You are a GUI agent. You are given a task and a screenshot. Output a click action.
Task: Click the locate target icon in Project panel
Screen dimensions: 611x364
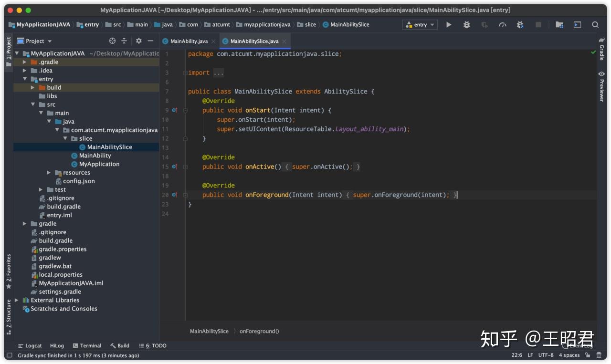tap(112, 41)
